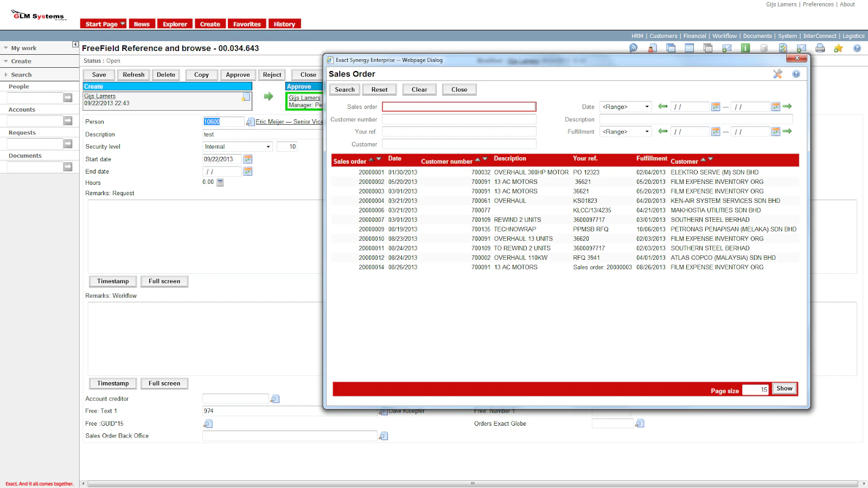Open Workflow menu
868x488 pixels.
click(x=724, y=36)
